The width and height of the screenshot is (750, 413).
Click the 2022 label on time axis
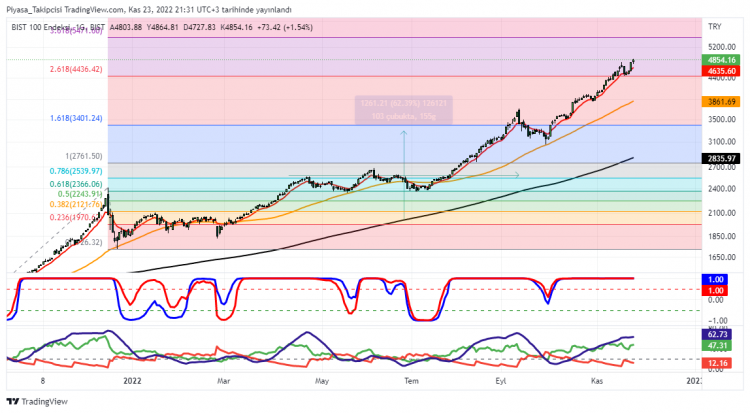pos(132,381)
